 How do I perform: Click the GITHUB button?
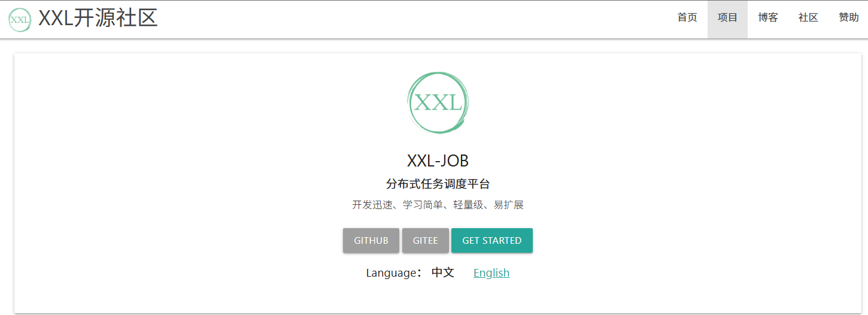coord(371,240)
